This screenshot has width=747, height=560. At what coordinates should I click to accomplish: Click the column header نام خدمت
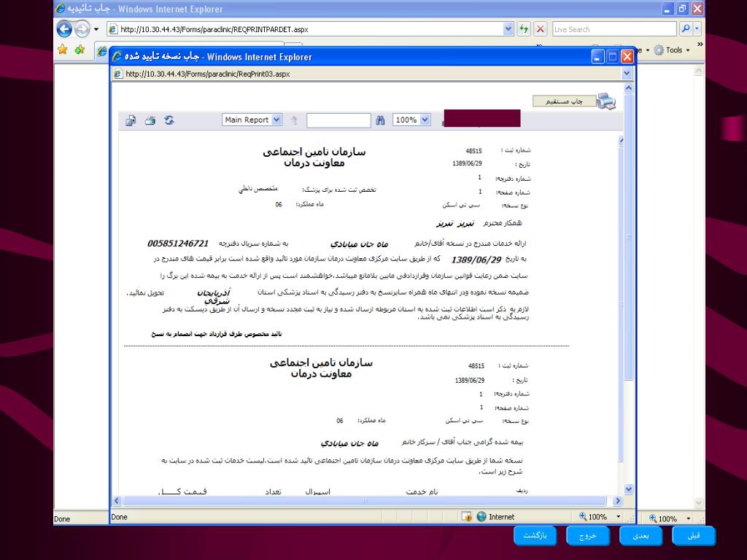[x=422, y=491]
